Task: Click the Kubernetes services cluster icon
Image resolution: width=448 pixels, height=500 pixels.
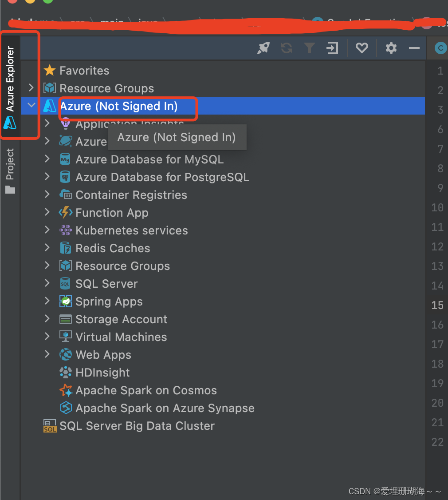Action: tap(66, 230)
